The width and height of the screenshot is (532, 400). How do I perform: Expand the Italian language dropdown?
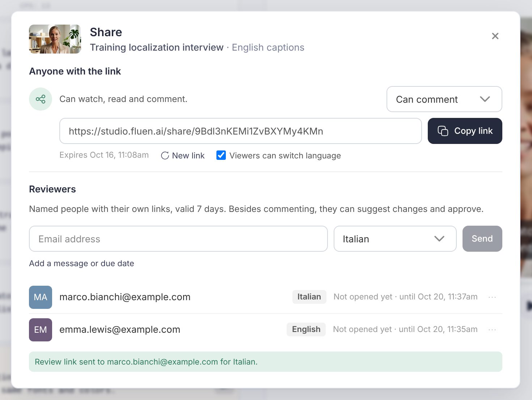[x=395, y=239]
